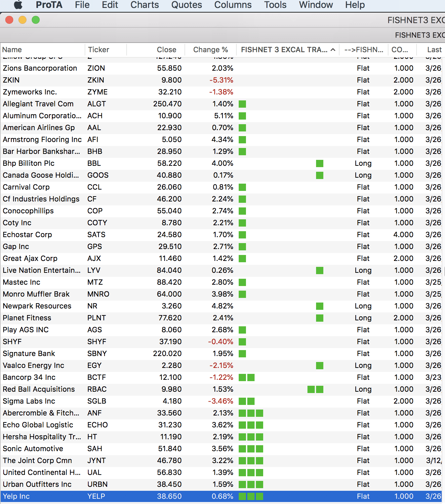Image resolution: width=445 pixels, height=504 pixels.
Task: Click the 250.470 close price for Allegiant
Action: 167,104
